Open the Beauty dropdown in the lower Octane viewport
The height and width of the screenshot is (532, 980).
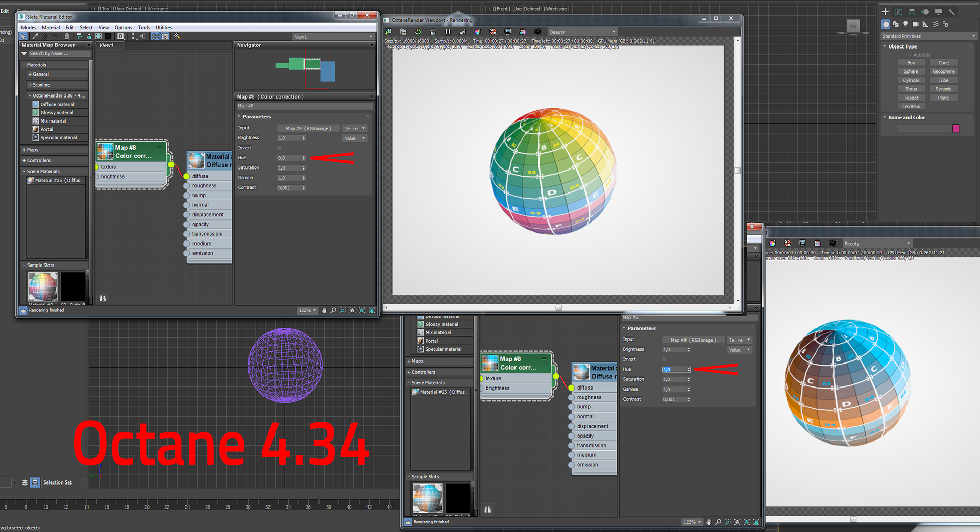877,244
